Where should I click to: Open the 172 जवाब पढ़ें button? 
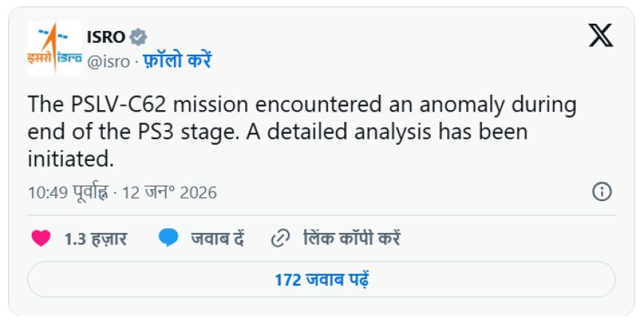[321, 280]
